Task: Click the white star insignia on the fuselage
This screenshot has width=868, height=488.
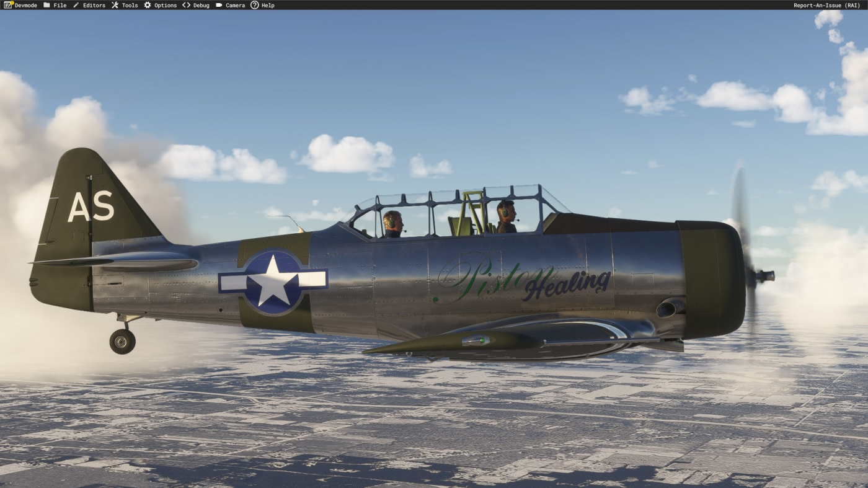Action: 273,281
